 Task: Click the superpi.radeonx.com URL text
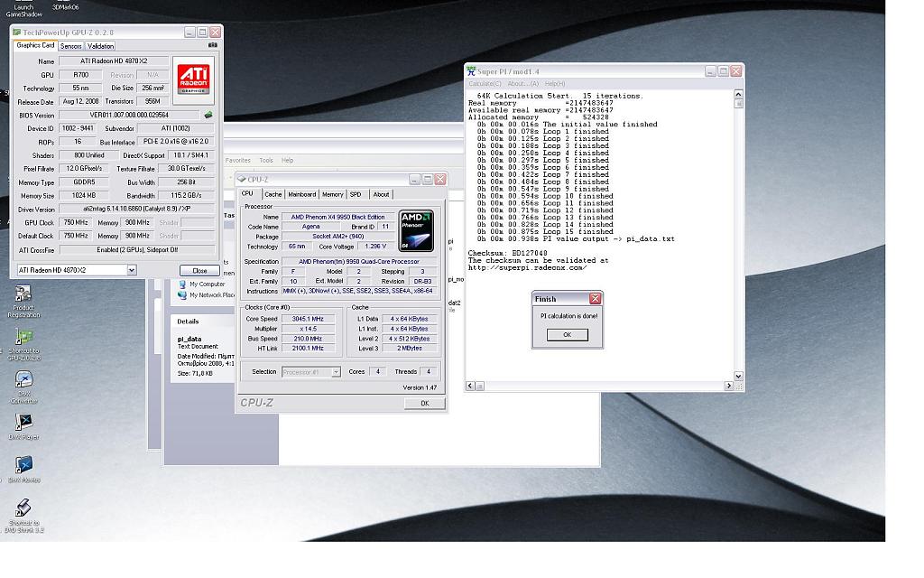click(x=527, y=267)
